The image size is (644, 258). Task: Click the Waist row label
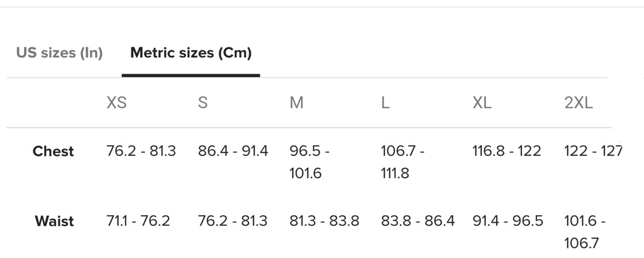pyautogui.click(x=54, y=222)
